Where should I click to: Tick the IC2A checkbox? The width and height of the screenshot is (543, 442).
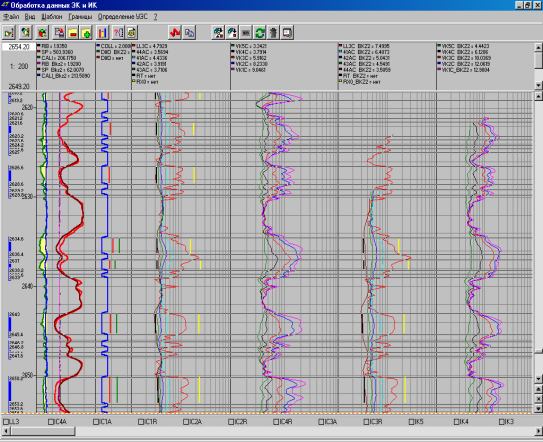point(186,422)
